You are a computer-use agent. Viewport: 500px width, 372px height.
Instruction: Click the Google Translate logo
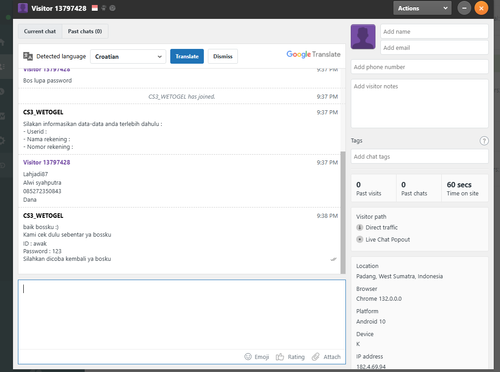point(313,54)
